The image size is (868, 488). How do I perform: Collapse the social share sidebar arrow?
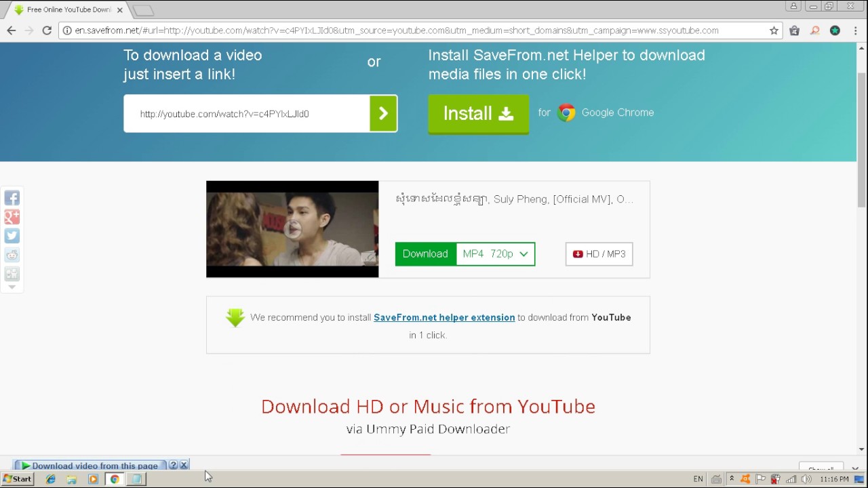tap(12, 287)
